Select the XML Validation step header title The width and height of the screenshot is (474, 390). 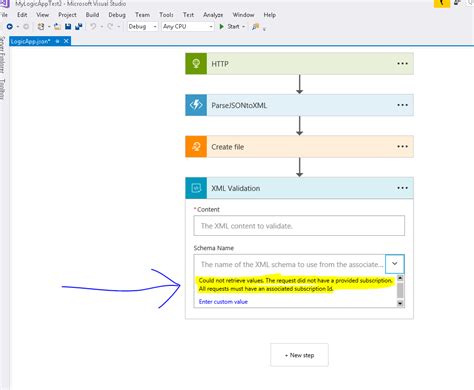pos(236,188)
